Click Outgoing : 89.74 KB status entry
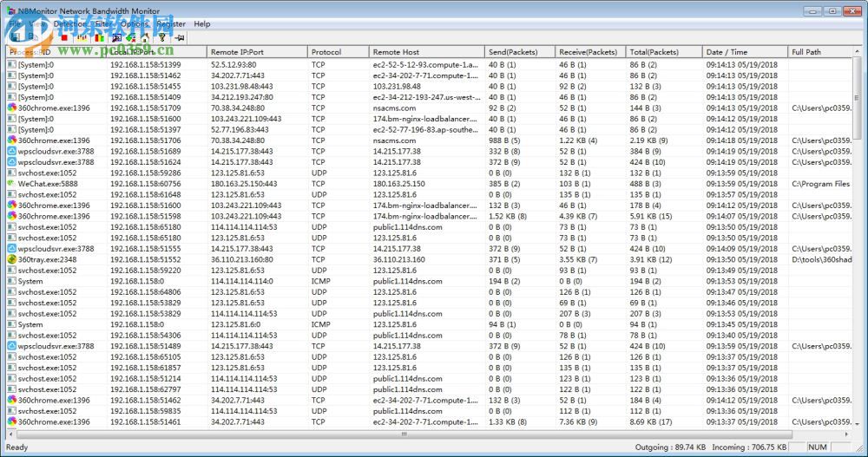The width and height of the screenshot is (868, 457). [670, 447]
